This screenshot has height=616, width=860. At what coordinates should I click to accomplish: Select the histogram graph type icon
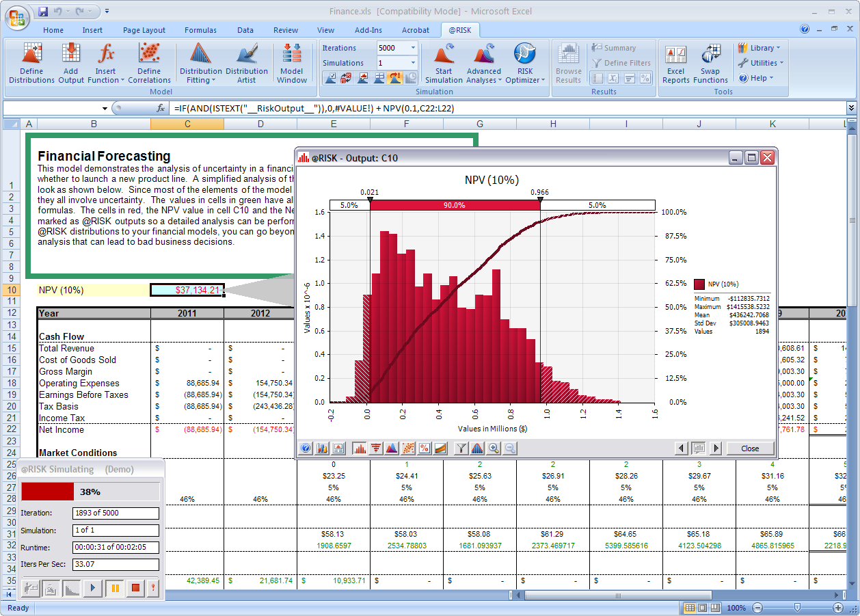click(x=360, y=448)
